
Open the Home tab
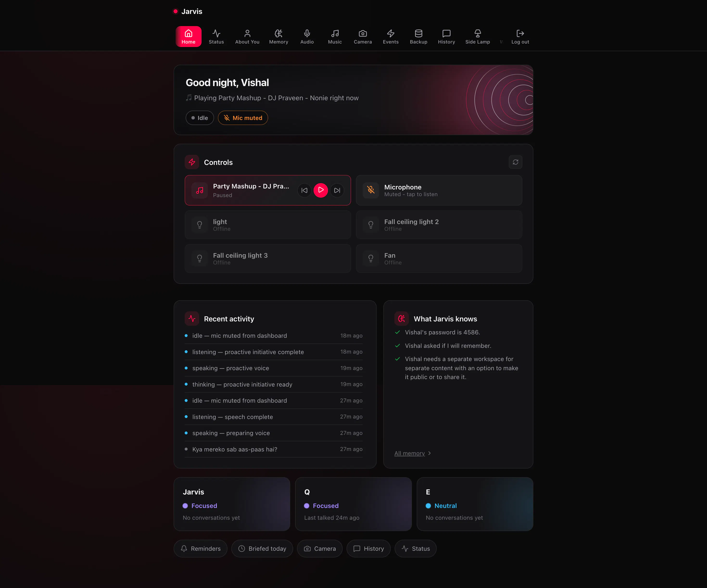point(189,36)
